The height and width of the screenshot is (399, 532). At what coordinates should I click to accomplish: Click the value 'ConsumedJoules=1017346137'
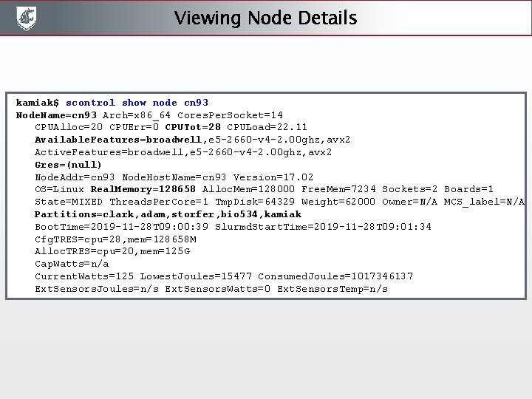(x=335, y=276)
